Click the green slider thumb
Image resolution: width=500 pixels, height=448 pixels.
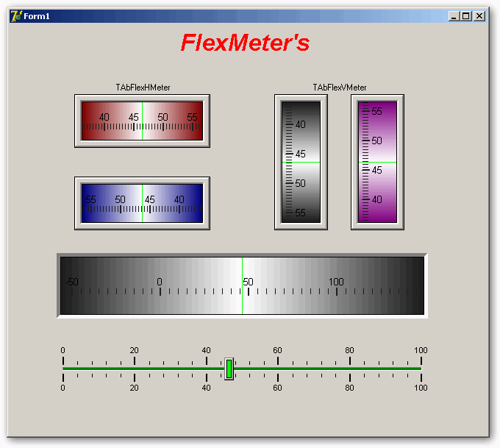point(229,369)
